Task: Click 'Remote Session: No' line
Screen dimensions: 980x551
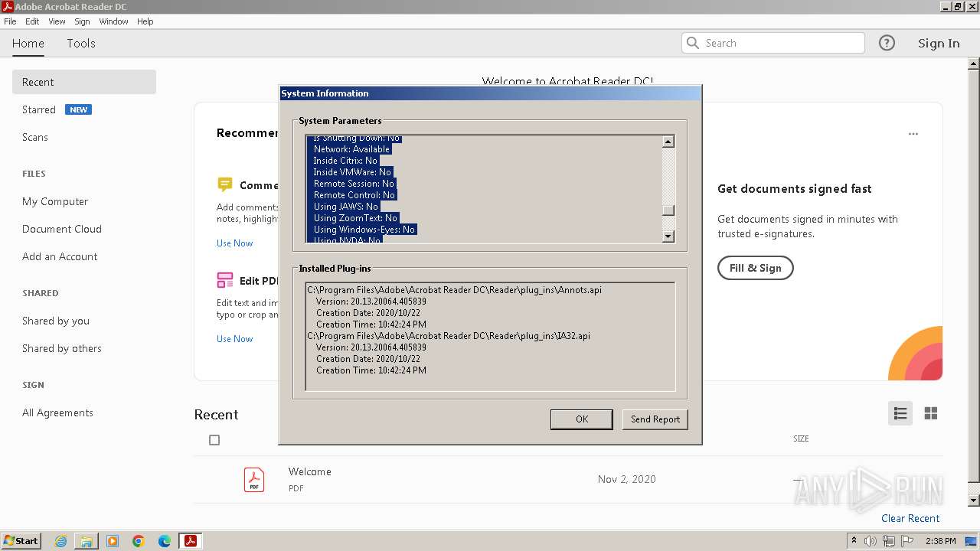Action: click(x=354, y=184)
